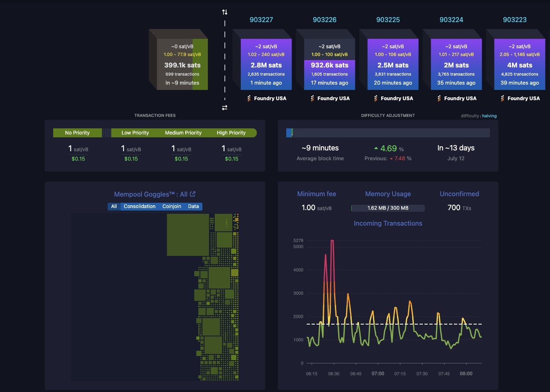
Task: Click the In ~13 days estimate
Action: click(x=456, y=148)
